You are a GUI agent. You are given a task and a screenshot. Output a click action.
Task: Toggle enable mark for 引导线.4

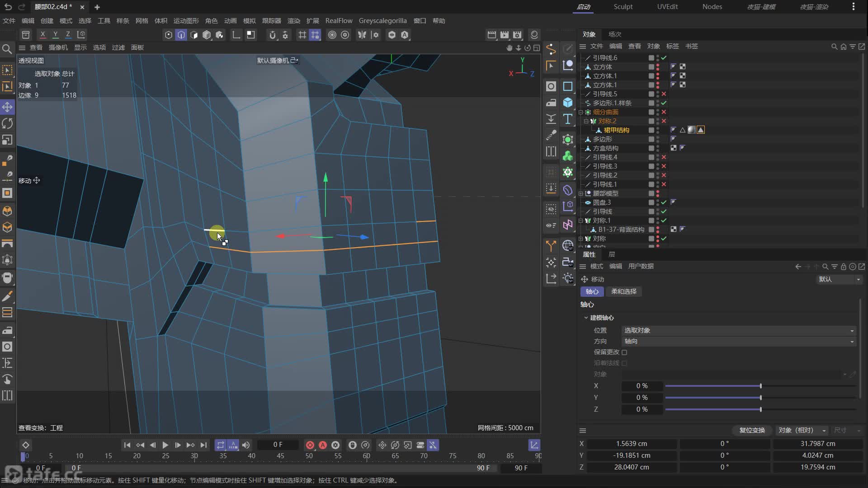click(664, 157)
